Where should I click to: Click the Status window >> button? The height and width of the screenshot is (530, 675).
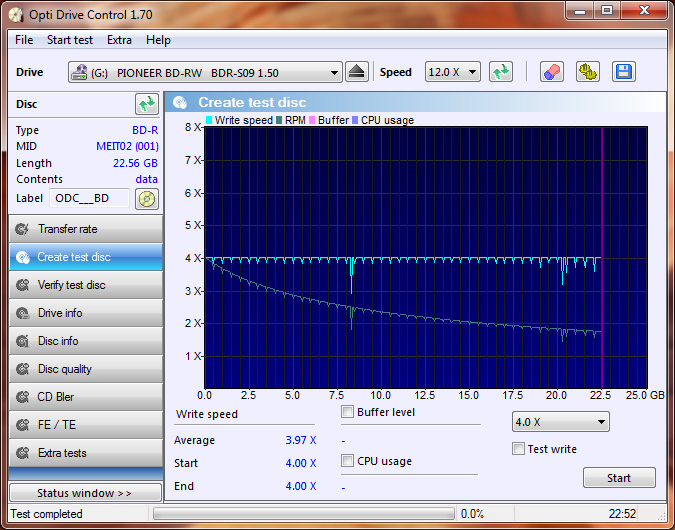point(85,493)
